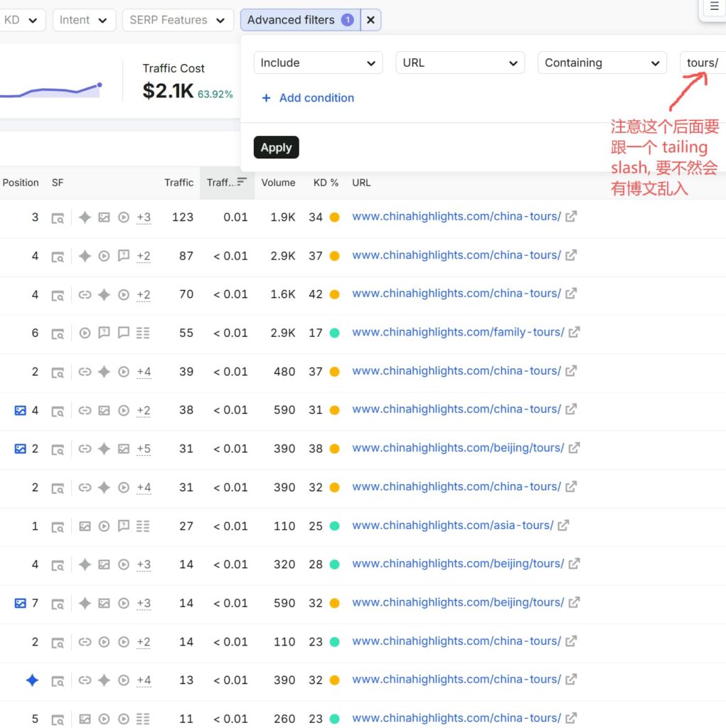Open asia-tours URL link
This screenshot has height=728, width=726.
[453, 525]
